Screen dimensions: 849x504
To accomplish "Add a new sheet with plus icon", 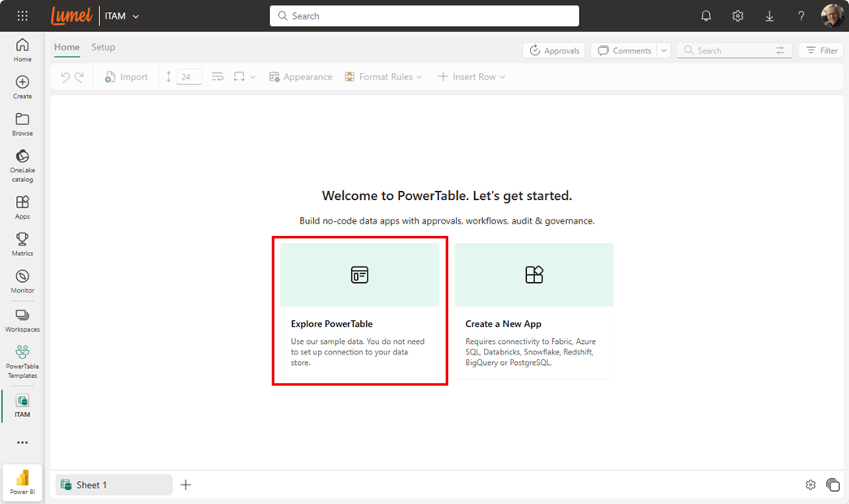I will pos(185,484).
